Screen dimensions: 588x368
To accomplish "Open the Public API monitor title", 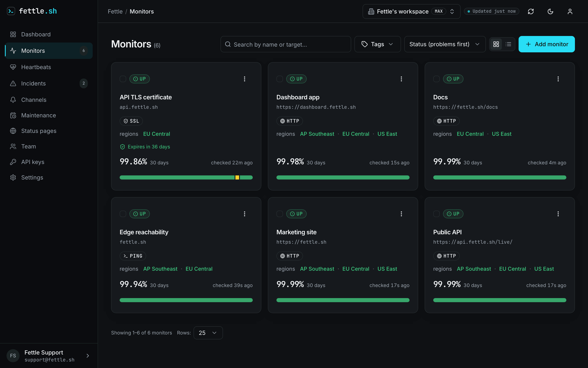I will coord(447,232).
